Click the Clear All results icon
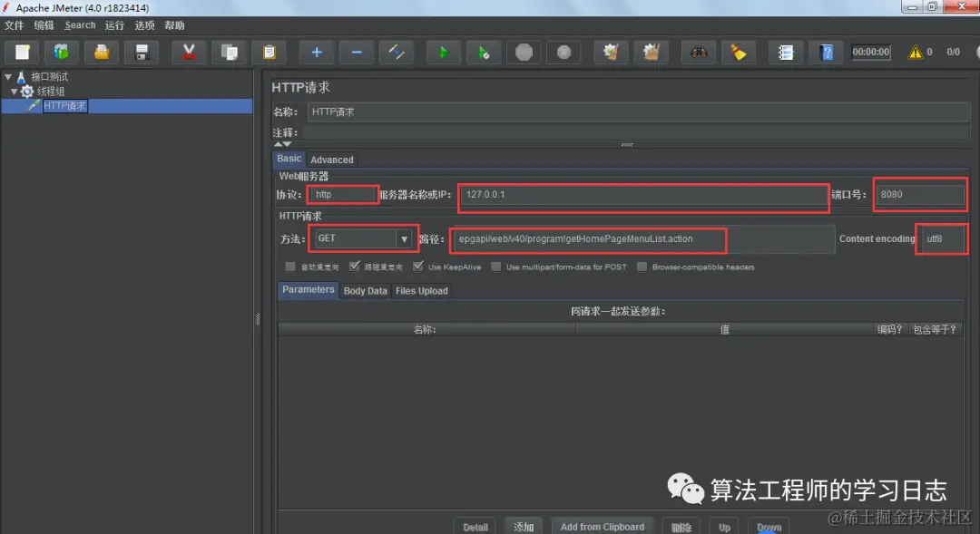 click(651, 53)
